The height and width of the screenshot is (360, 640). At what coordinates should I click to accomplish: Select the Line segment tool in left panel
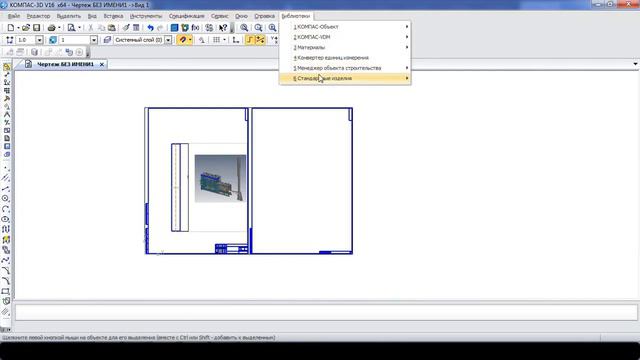(x=6, y=188)
